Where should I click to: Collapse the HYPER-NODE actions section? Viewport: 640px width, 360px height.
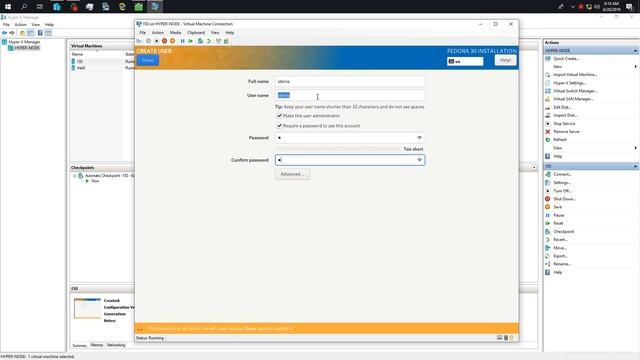[635, 51]
